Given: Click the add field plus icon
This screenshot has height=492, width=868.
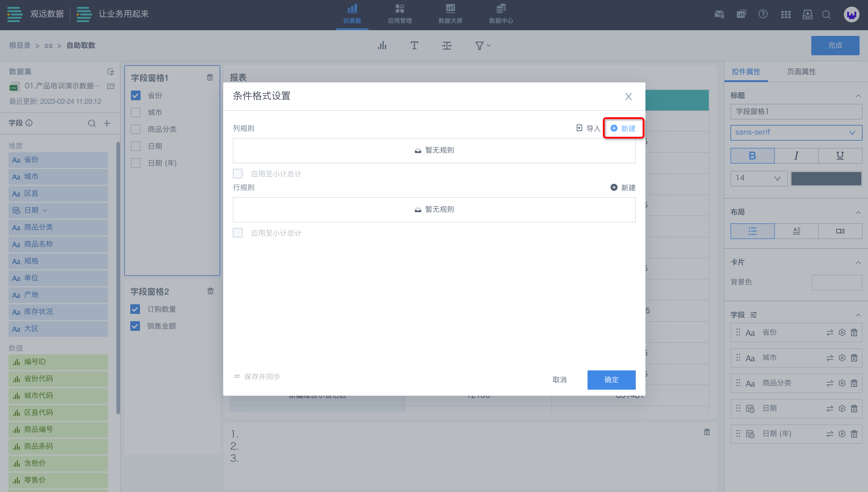Looking at the screenshot, I should coord(107,123).
